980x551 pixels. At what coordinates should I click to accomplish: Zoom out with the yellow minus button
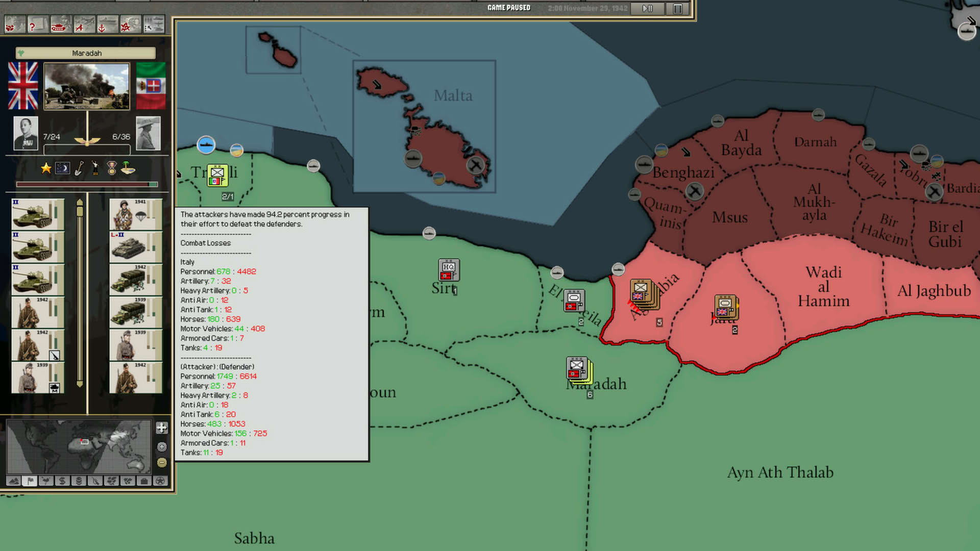pos(162,463)
